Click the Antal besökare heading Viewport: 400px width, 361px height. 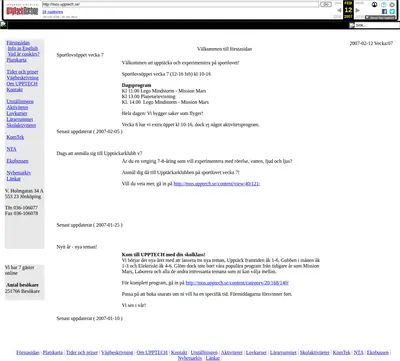(22, 285)
